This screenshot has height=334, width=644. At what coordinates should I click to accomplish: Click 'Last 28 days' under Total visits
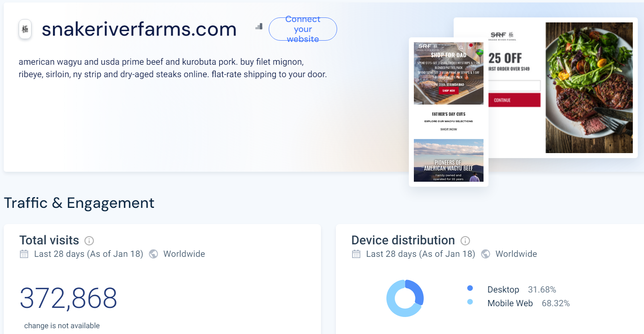tap(89, 254)
